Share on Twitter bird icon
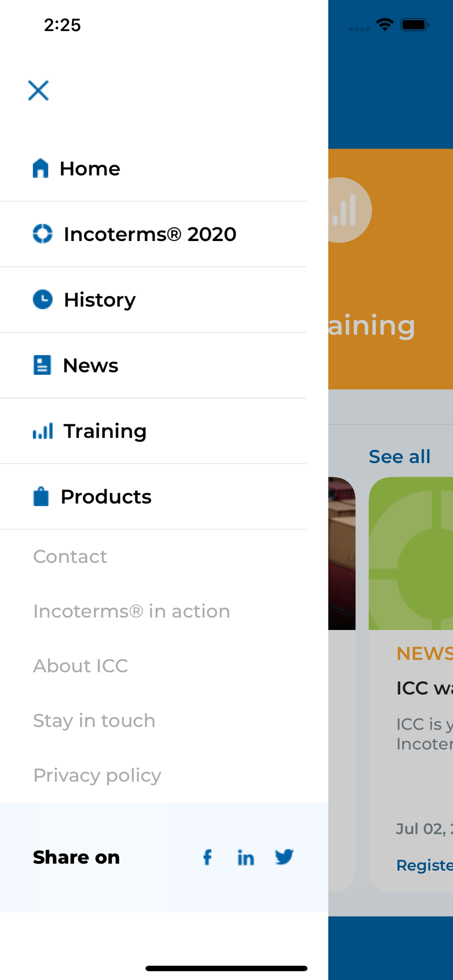Image resolution: width=453 pixels, height=980 pixels. tap(284, 857)
